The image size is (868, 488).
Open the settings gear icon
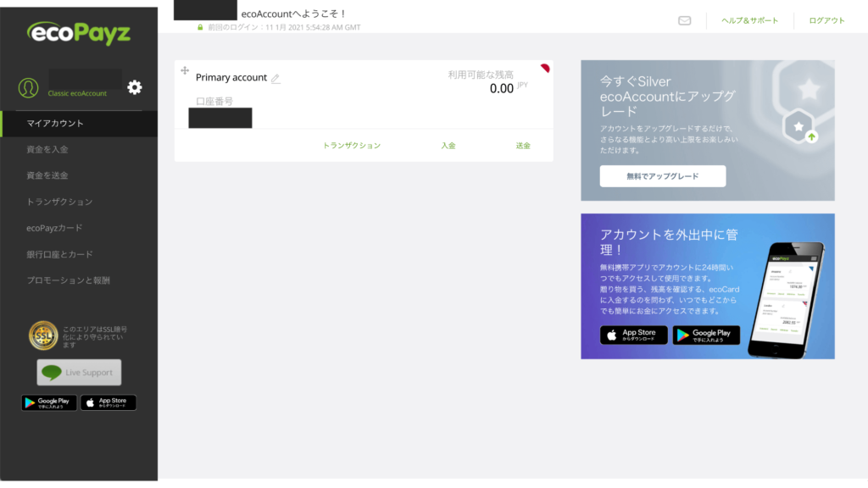[135, 87]
